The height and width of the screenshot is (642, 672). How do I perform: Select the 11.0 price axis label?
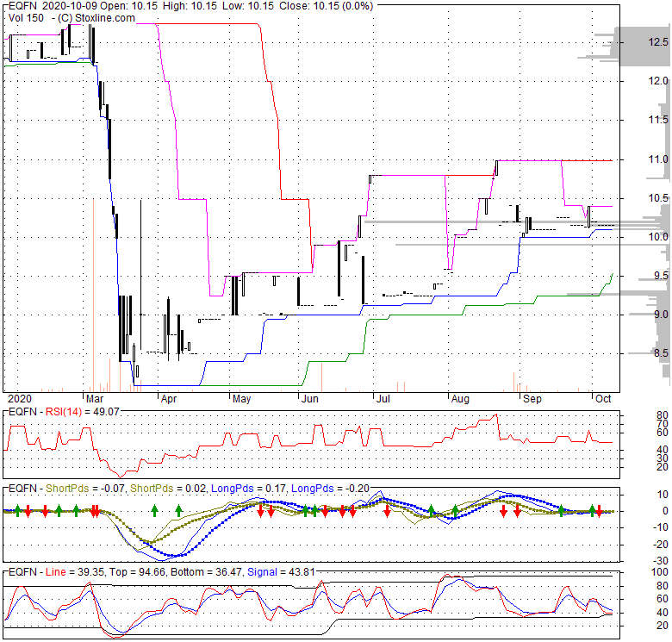click(x=658, y=159)
